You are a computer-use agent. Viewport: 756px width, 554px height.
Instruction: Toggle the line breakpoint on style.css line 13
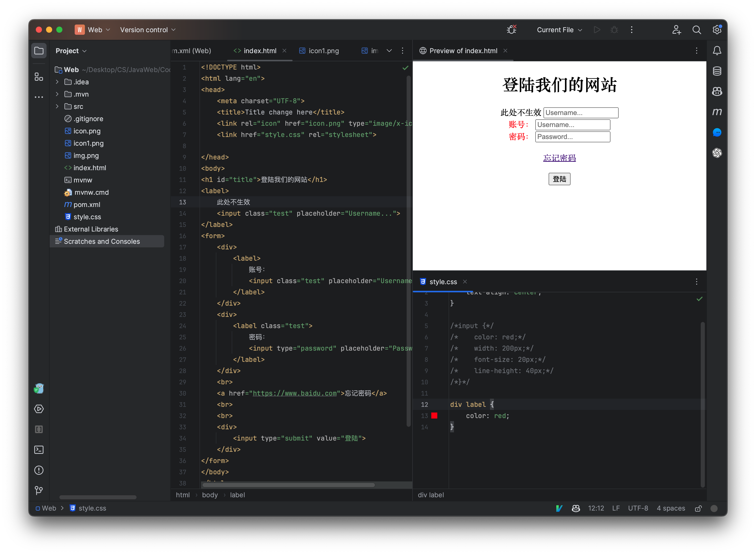click(434, 416)
